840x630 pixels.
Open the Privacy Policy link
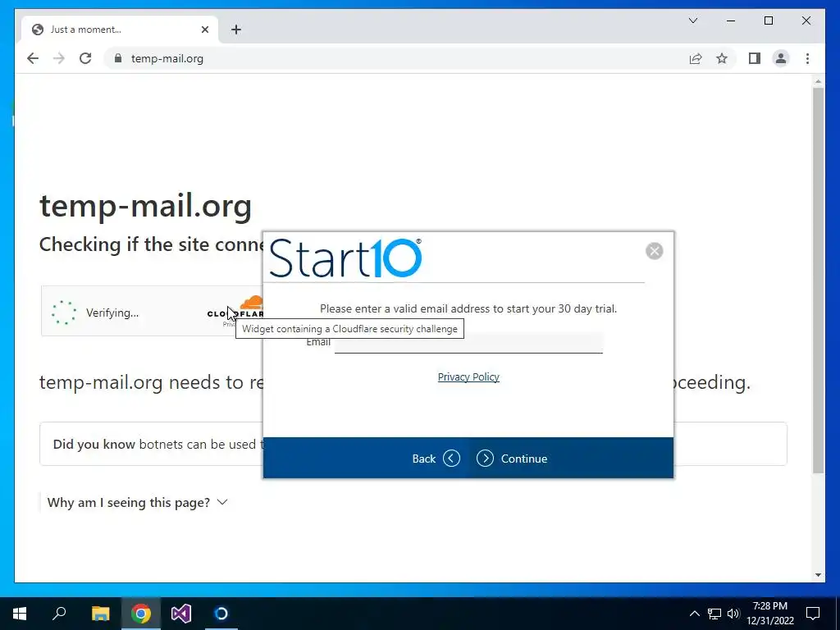(x=468, y=377)
